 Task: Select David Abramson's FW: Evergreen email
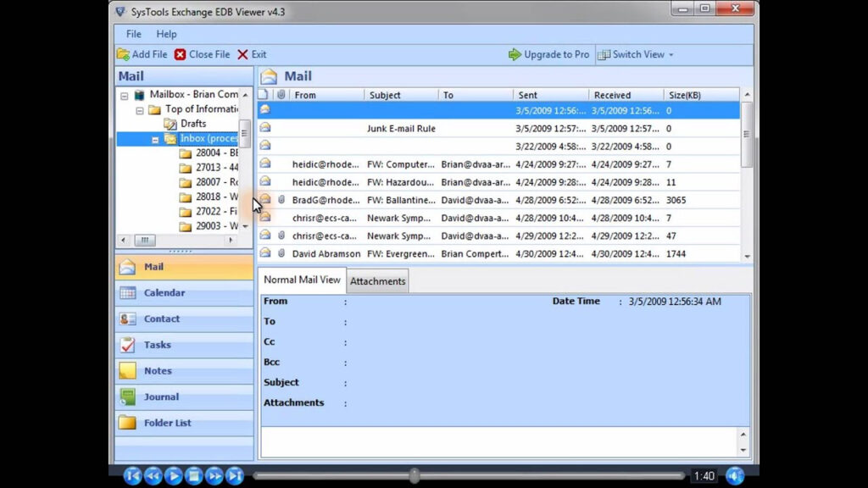pos(498,253)
